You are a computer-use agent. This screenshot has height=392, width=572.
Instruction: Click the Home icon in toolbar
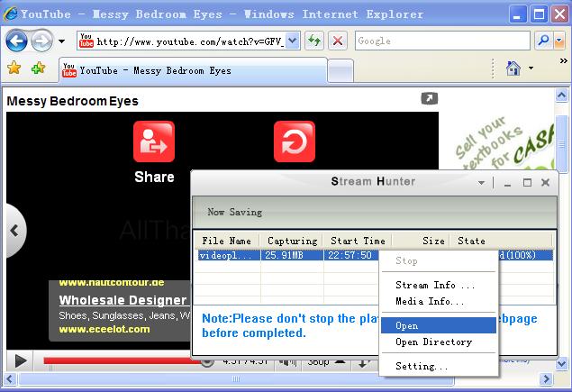(x=513, y=68)
